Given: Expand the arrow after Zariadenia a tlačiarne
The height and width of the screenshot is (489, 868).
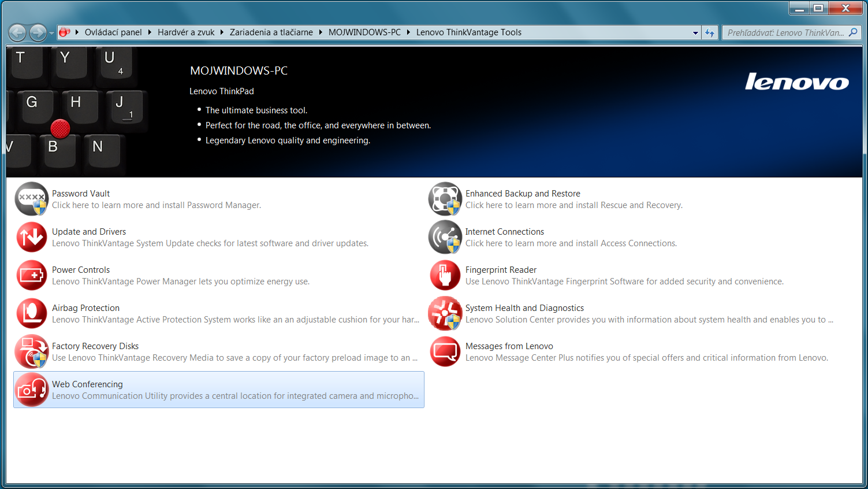Looking at the screenshot, I should coord(321,32).
